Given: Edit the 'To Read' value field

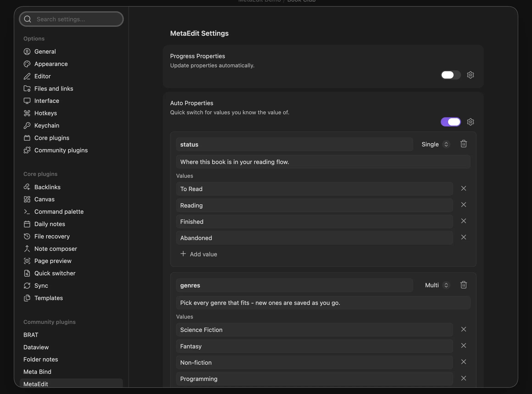Looking at the screenshot, I should [314, 189].
